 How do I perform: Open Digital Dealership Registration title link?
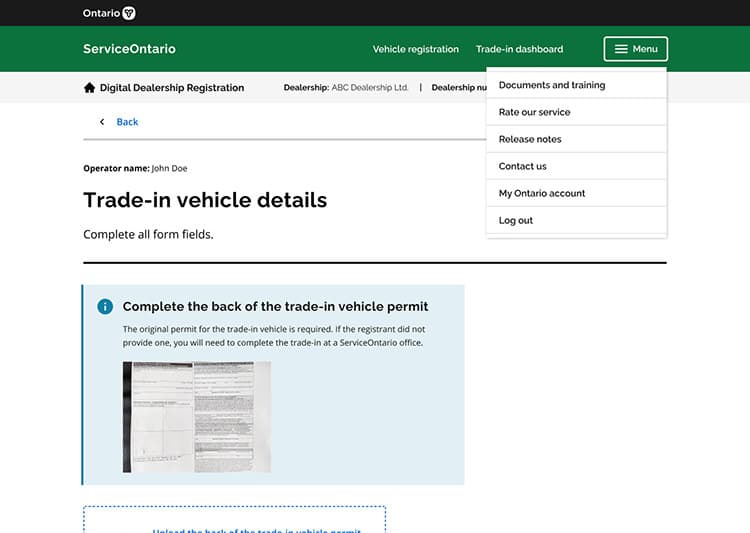point(172,88)
